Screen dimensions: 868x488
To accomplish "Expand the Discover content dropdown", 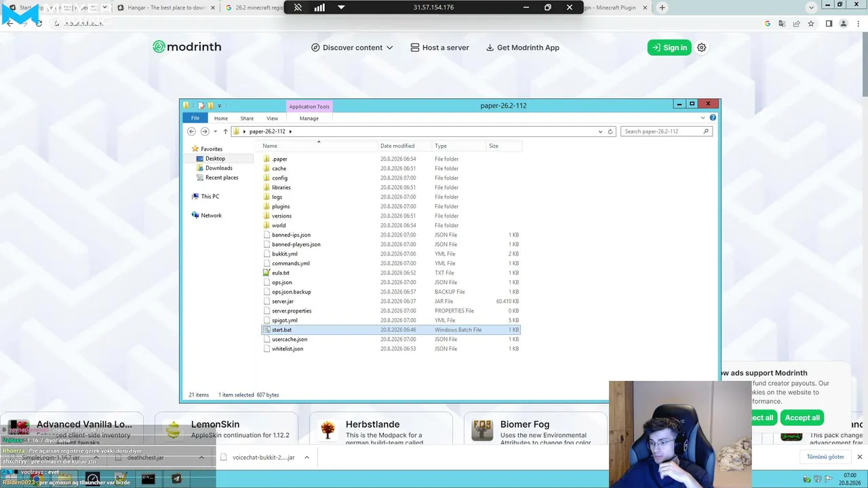I will click(352, 47).
